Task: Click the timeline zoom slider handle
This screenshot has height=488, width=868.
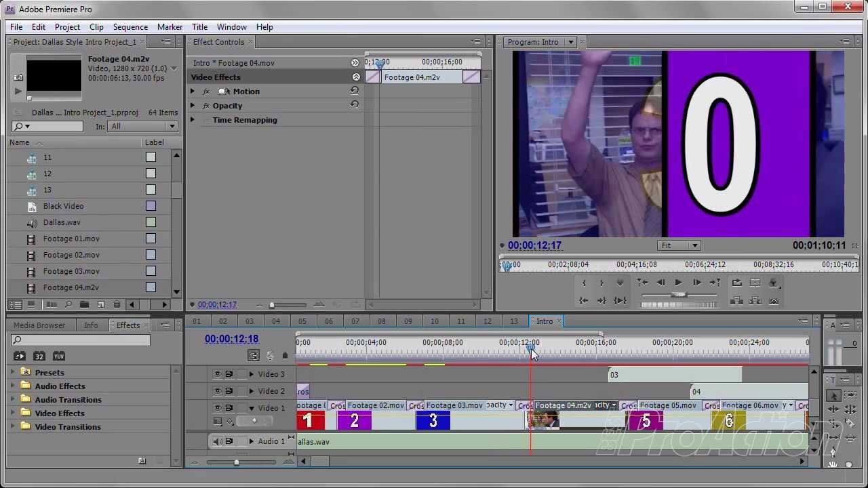Action: click(x=236, y=462)
